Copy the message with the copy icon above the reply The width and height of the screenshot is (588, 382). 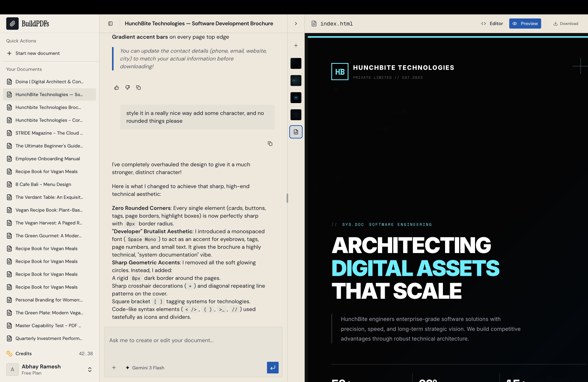[270, 143]
